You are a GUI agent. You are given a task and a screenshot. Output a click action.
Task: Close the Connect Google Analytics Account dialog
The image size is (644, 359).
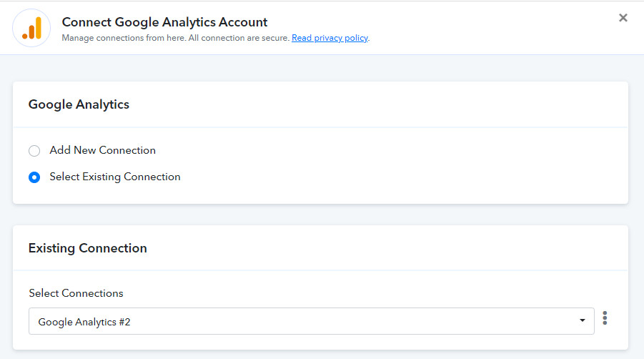[623, 18]
